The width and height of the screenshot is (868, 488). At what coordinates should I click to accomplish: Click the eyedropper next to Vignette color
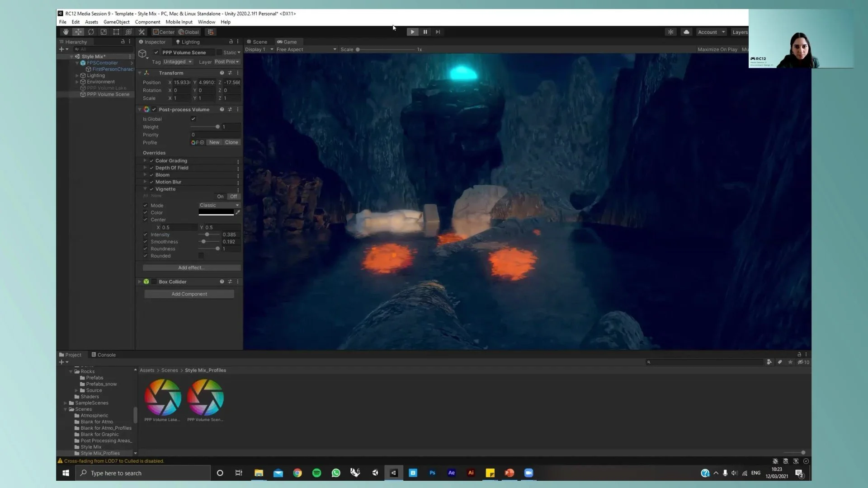(x=238, y=212)
